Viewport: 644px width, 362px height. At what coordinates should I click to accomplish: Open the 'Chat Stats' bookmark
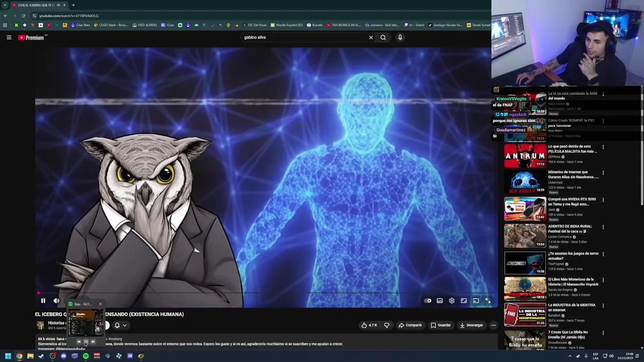(x=80, y=25)
